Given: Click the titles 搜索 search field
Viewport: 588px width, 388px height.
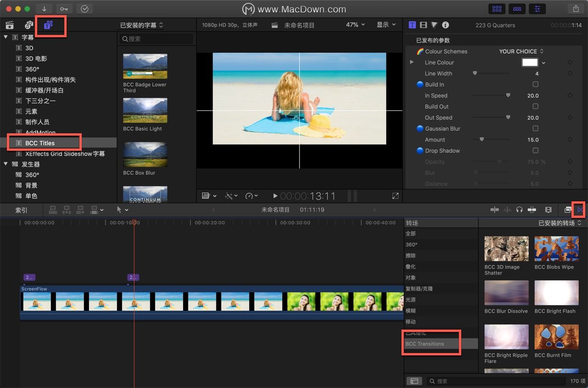Looking at the screenshot, I should tap(156, 39).
